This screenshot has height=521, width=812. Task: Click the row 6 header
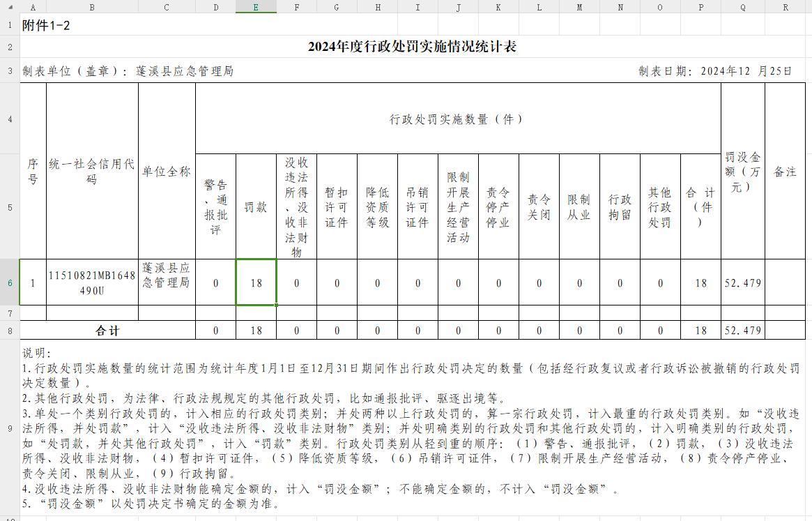(10, 282)
